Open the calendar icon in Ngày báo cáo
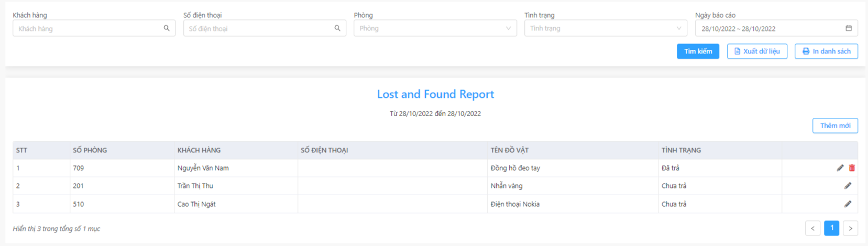868x246 pixels. (849, 28)
